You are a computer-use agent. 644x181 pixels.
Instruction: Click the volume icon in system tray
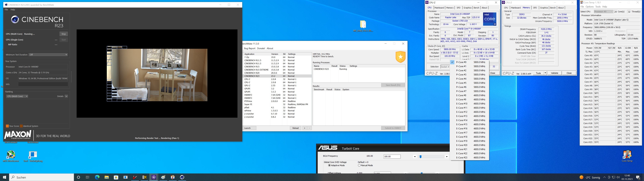(x=618, y=177)
